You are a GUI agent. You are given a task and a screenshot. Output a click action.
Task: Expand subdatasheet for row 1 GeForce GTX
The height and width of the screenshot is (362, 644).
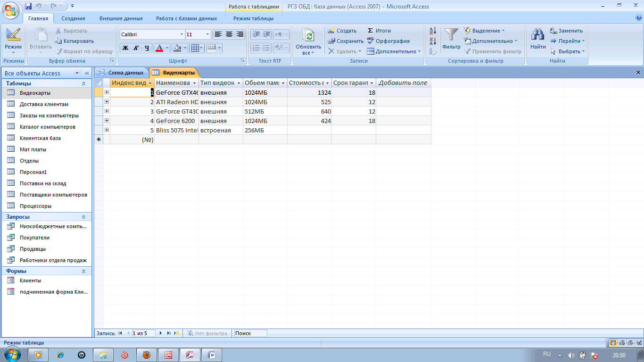[107, 92]
